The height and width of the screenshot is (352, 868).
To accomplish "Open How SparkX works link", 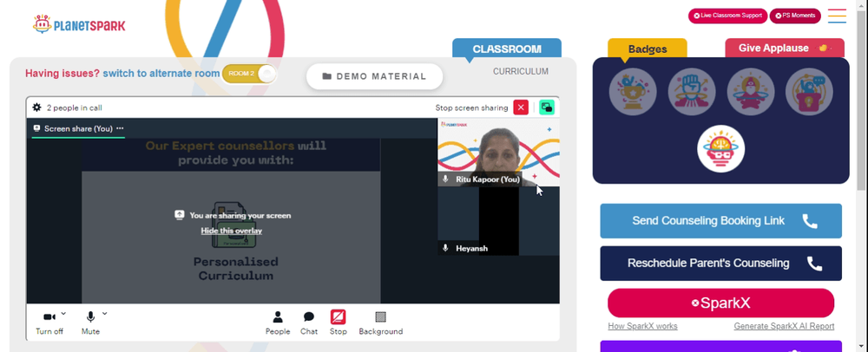I will coord(642,326).
